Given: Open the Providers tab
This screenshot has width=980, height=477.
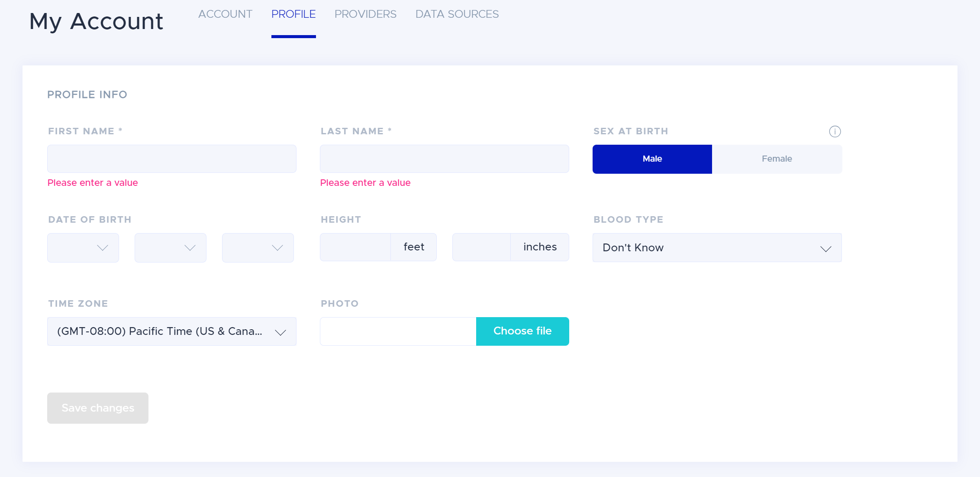Looking at the screenshot, I should coord(365,14).
